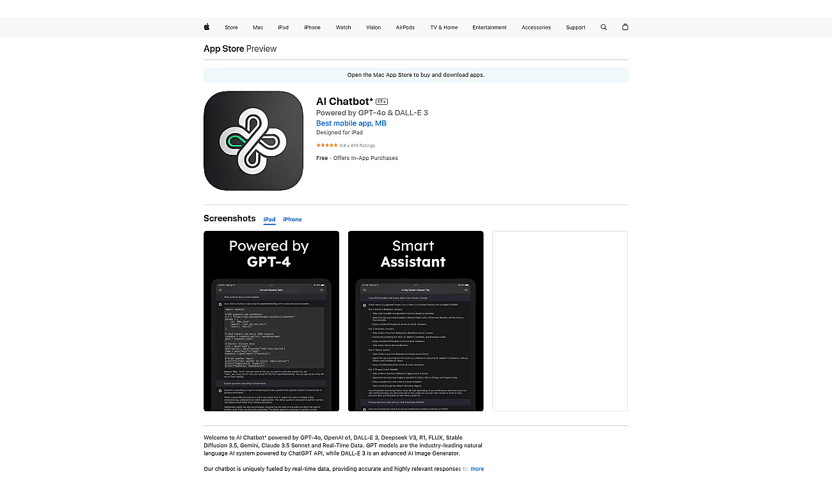Image resolution: width=832 pixels, height=504 pixels.
Task: Open the search magnifier icon
Action: tap(604, 28)
